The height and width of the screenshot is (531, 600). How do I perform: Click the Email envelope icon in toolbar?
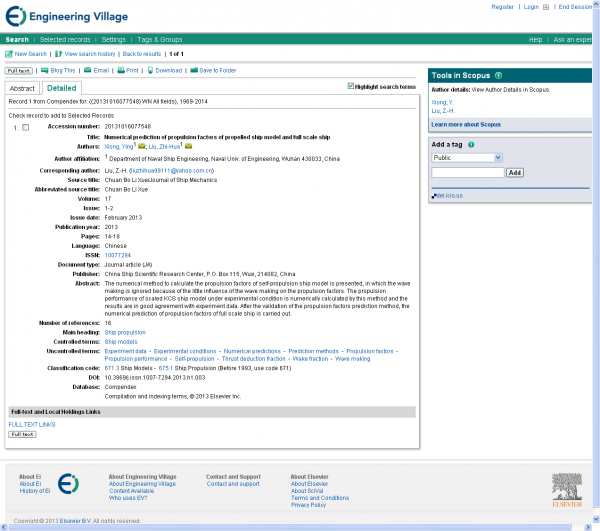coord(88,70)
